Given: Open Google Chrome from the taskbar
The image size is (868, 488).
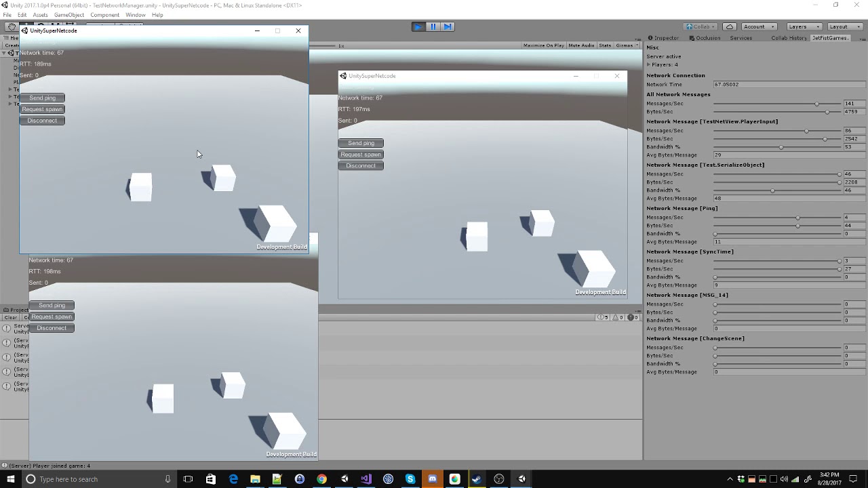Looking at the screenshot, I should 321,479.
